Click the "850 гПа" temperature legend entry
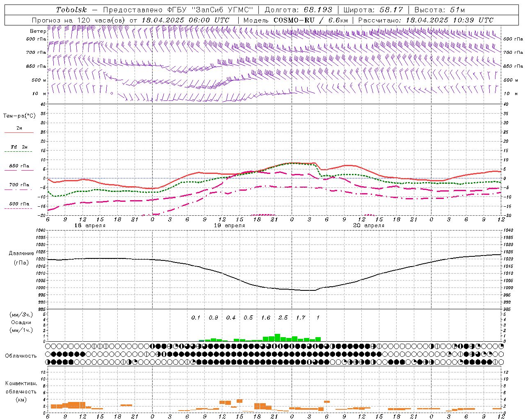 [x=19, y=166]
